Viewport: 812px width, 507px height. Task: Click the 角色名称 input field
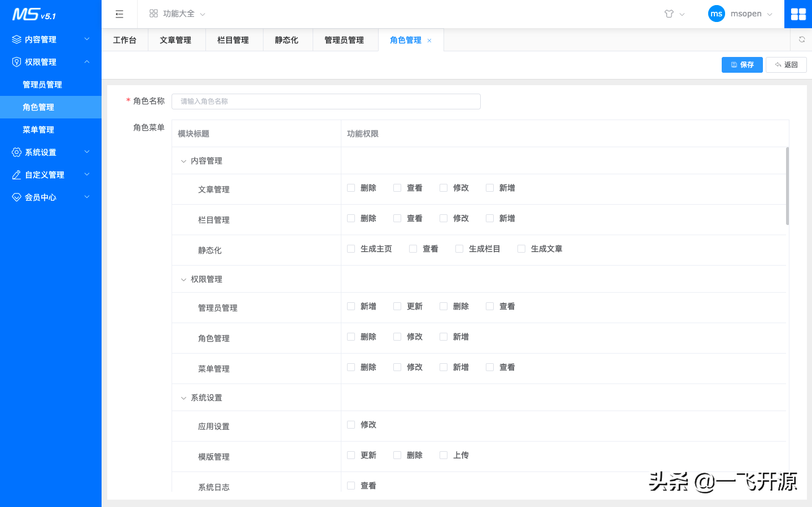pos(326,101)
